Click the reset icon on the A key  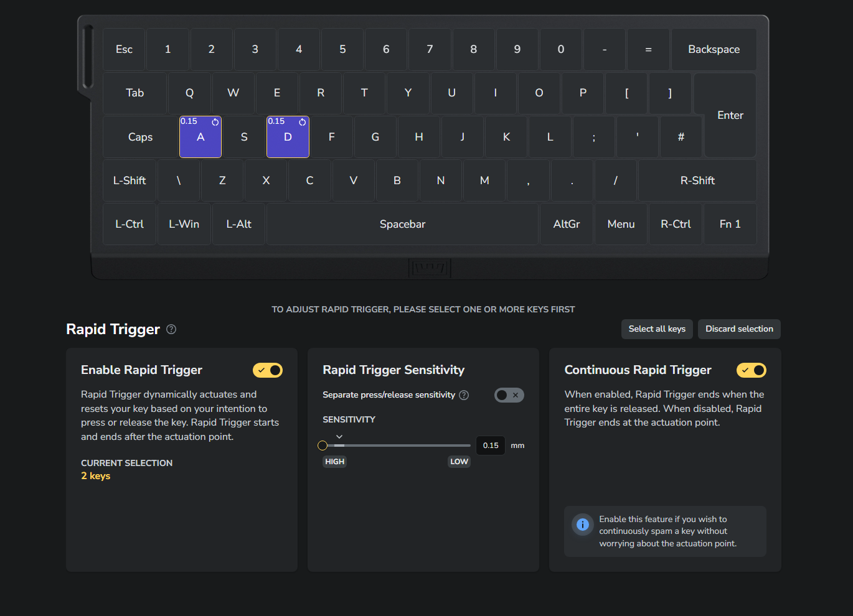(215, 122)
